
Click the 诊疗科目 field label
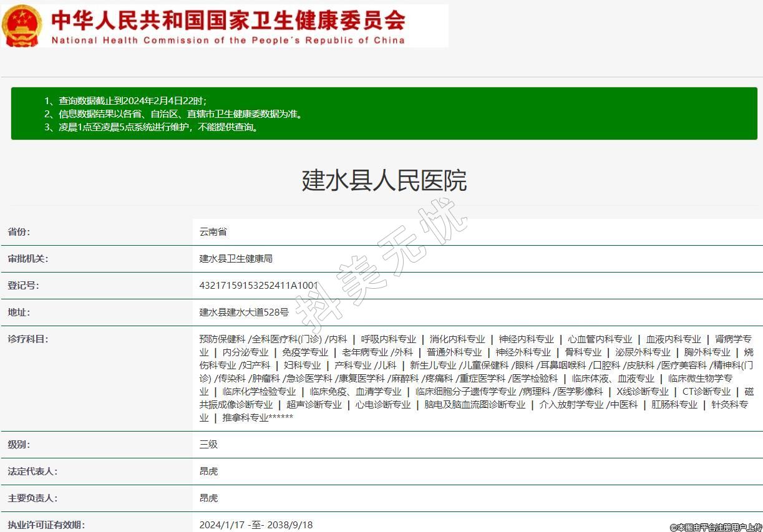tap(27, 339)
